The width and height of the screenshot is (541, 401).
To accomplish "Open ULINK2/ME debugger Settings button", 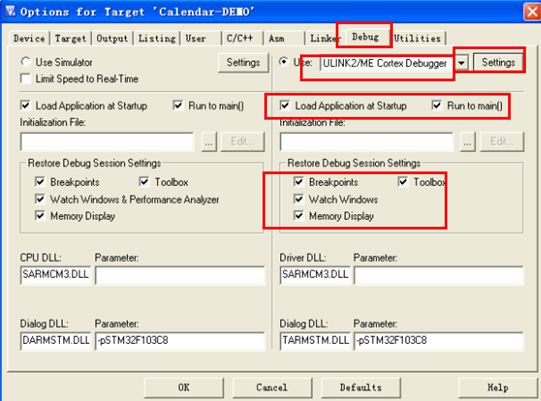I will [499, 62].
